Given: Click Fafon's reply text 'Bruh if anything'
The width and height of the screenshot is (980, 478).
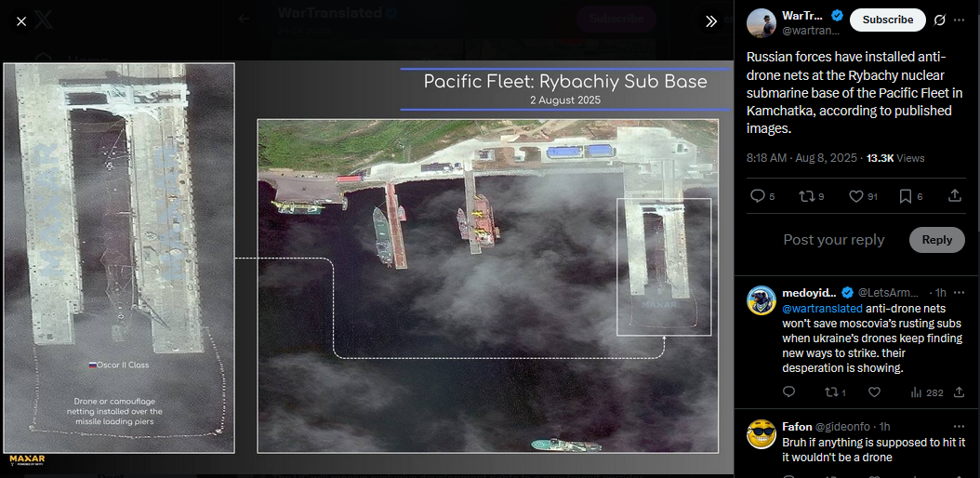Looking at the screenshot, I should 874,450.
